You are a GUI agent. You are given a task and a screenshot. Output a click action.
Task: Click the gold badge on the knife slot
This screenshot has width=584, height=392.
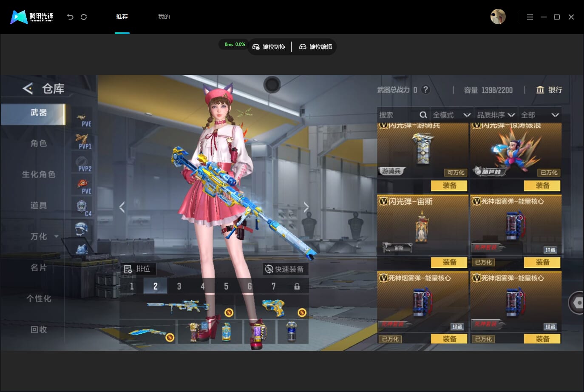[x=170, y=338]
